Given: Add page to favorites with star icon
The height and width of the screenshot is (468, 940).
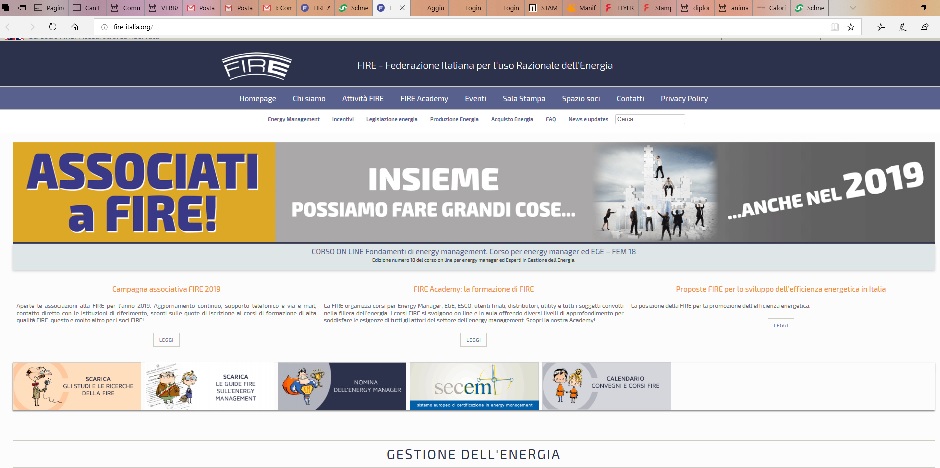Looking at the screenshot, I should tap(851, 27).
